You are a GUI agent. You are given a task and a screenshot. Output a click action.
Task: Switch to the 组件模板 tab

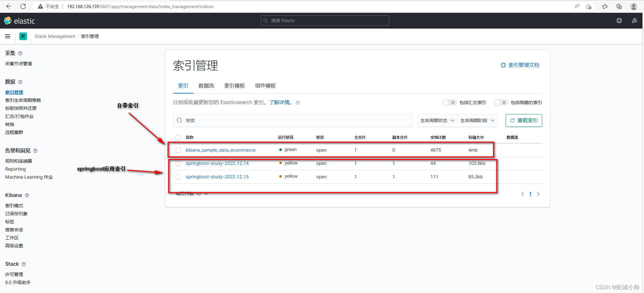[x=265, y=86]
